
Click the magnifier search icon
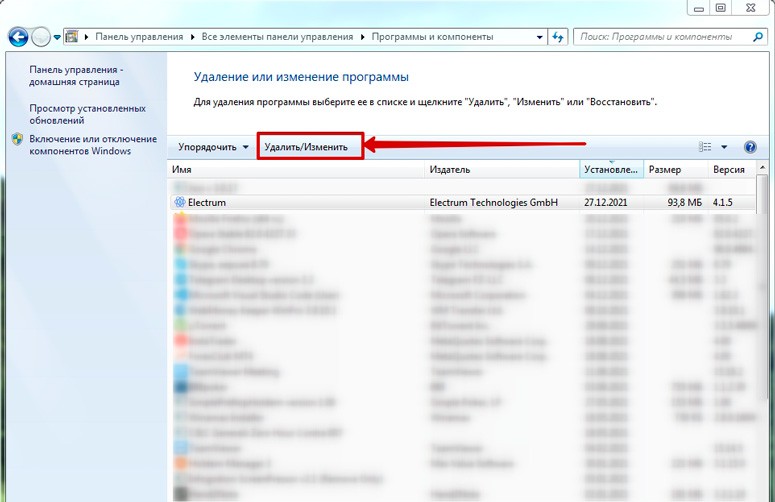coord(757,37)
